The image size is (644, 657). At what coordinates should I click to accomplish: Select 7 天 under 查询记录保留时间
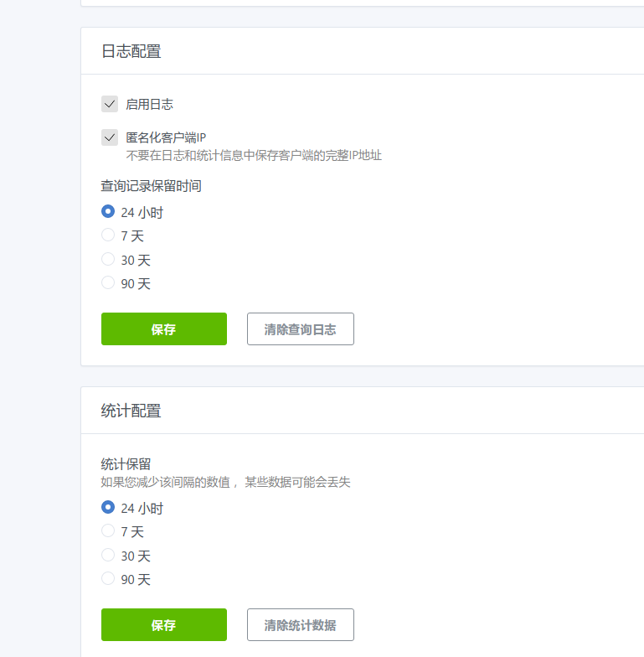pyautogui.click(x=108, y=235)
